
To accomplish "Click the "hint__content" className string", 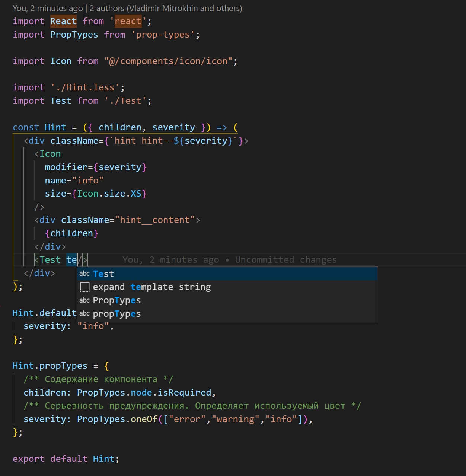I will coord(155,220).
